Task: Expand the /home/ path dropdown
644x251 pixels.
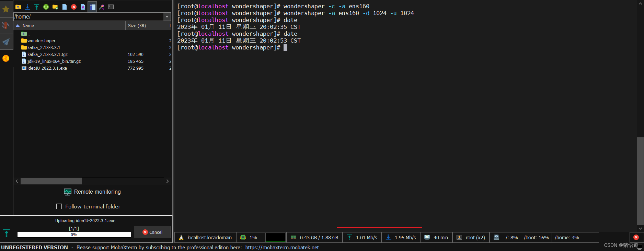Action: (167, 16)
